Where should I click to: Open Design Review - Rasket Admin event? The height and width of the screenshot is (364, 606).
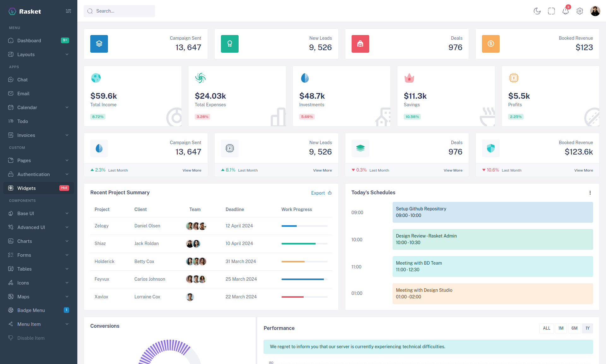[x=492, y=239]
